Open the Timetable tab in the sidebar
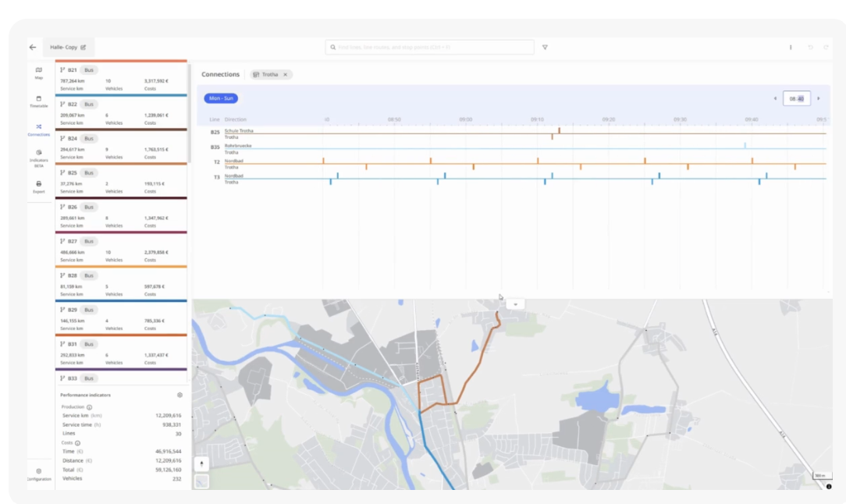This screenshot has height=504, width=846. [x=39, y=101]
